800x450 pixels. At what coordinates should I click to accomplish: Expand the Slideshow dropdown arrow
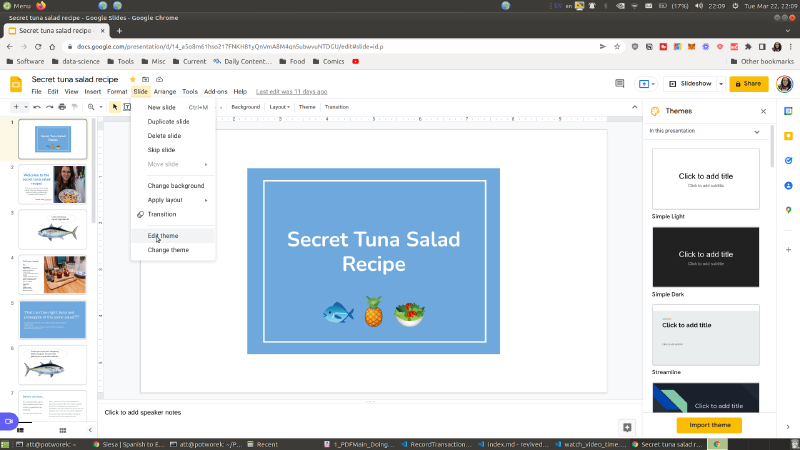pos(719,85)
